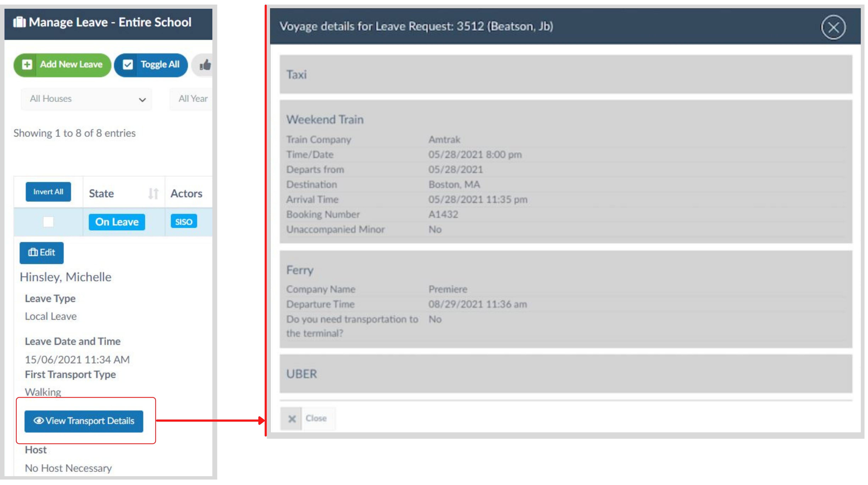Click the thumbs-up approve icon button
This screenshot has height=485, width=868.
pos(205,65)
